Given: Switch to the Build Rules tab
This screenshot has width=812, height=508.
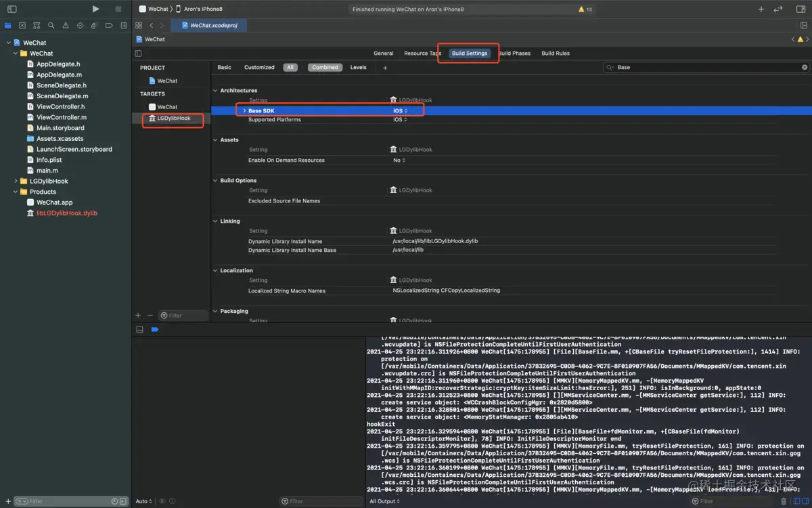Looking at the screenshot, I should pyautogui.click(x=556, y=53).
